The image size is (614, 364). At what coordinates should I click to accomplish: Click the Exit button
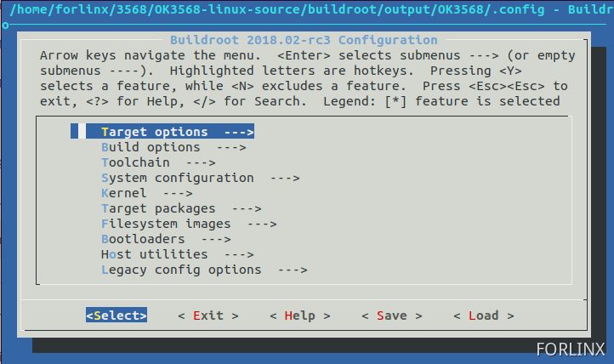tap(208, 316)
